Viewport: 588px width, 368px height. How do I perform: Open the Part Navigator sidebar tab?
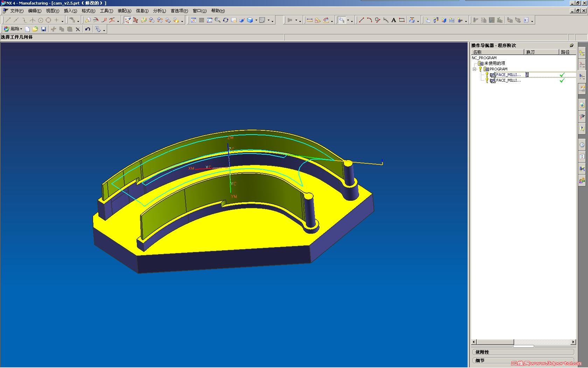pyautogui.click(x=582, y=65)
